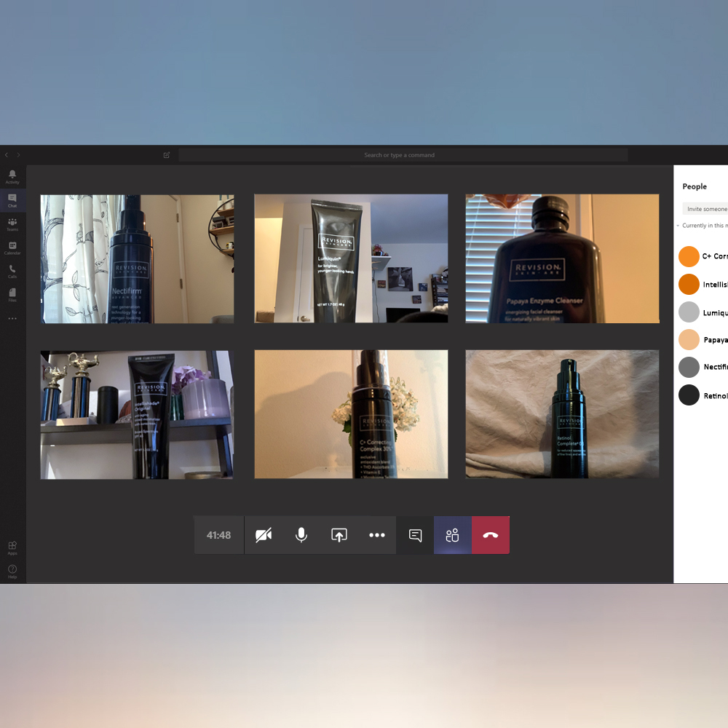Select the C+ Correcting Complex video tile

coord(351,414)
